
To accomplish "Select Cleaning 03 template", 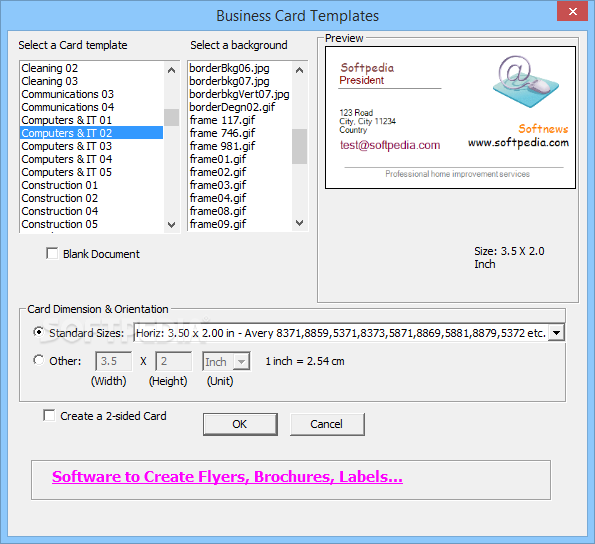I will (x=91, y=81).
